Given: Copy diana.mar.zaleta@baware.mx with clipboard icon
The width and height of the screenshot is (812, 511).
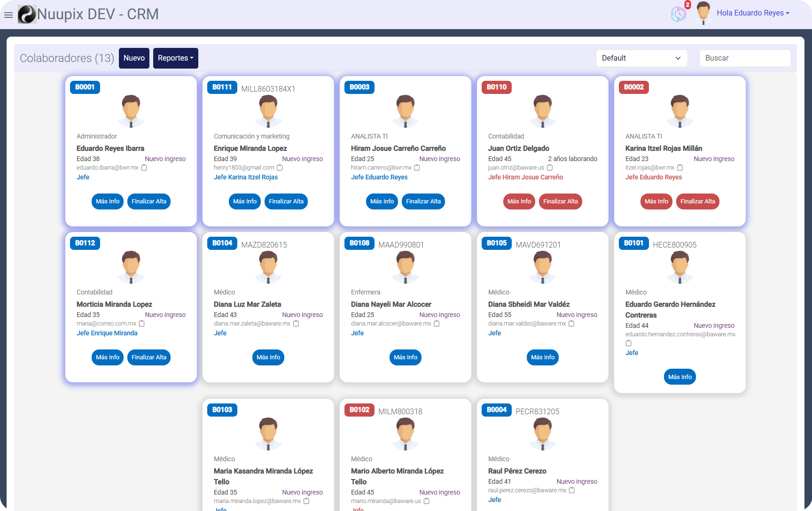Looking at the screenshot, I should (x=296, y=324).
